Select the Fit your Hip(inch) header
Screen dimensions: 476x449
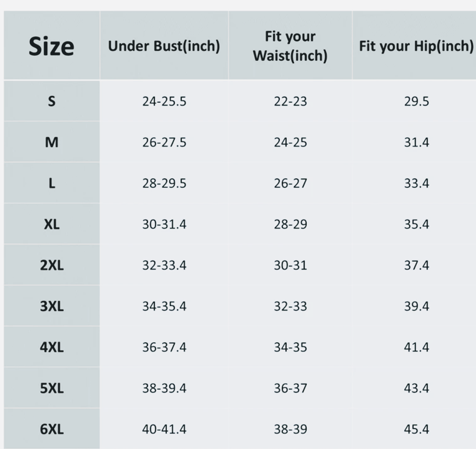click(416, 46)
